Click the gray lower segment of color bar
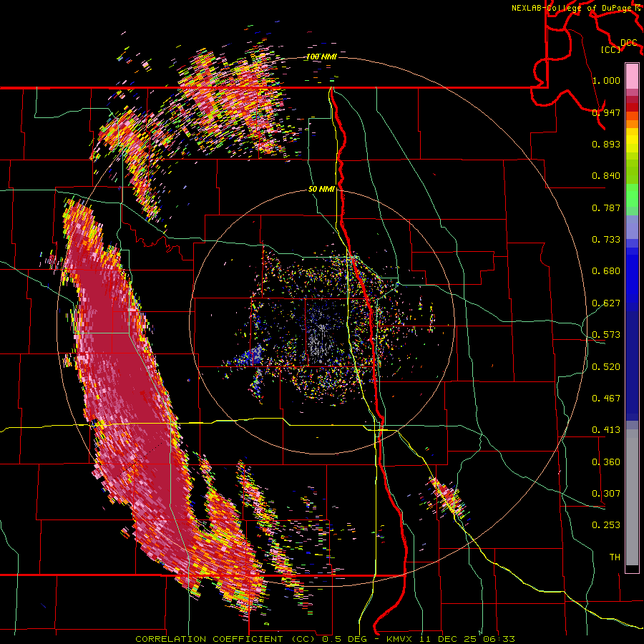The image size is (644, 644). coord(632,497)
